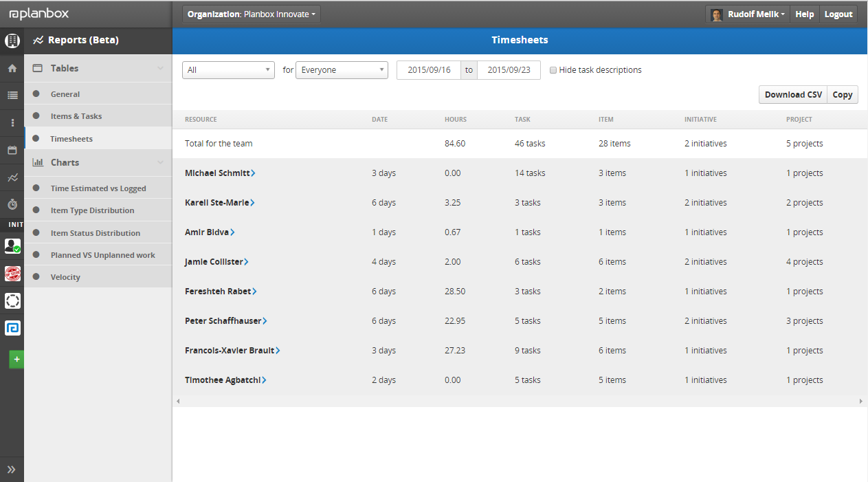Screen dimensions: 868x482
Task: Edit the end date 2015/09/23 field
Action: tap(509, 70)
